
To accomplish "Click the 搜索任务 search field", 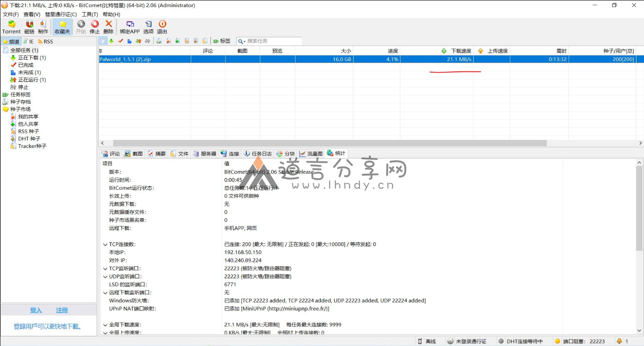I will click(274, 41).
